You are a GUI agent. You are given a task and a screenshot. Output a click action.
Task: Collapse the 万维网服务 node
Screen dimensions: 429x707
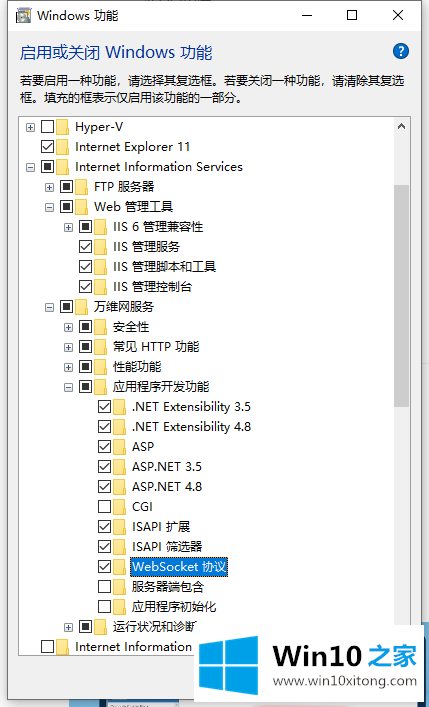[x=49, y=308]
